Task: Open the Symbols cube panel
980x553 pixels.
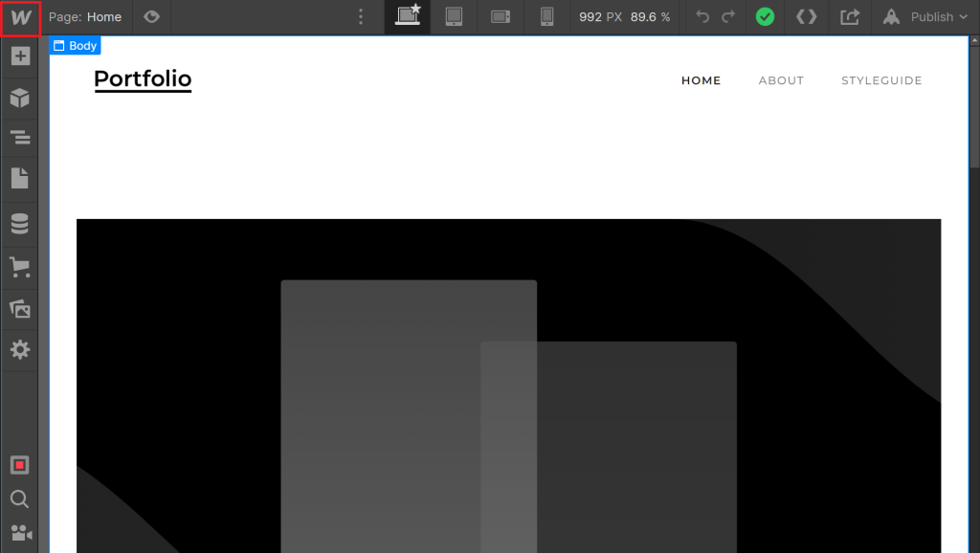Action: (x=20, y=98)
